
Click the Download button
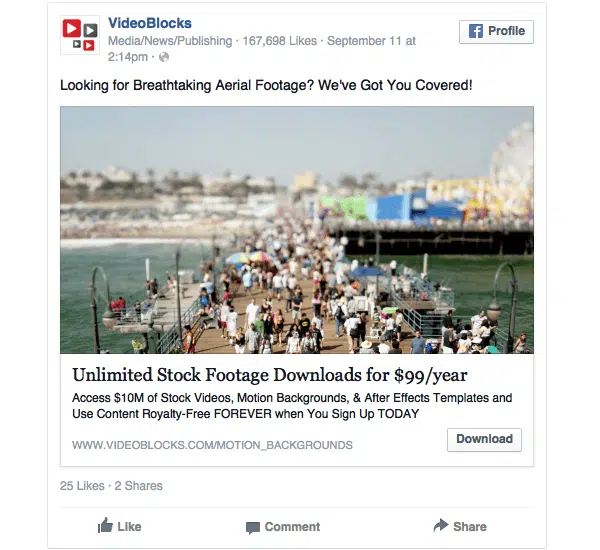pyautogui.click(x=484, y=439)
